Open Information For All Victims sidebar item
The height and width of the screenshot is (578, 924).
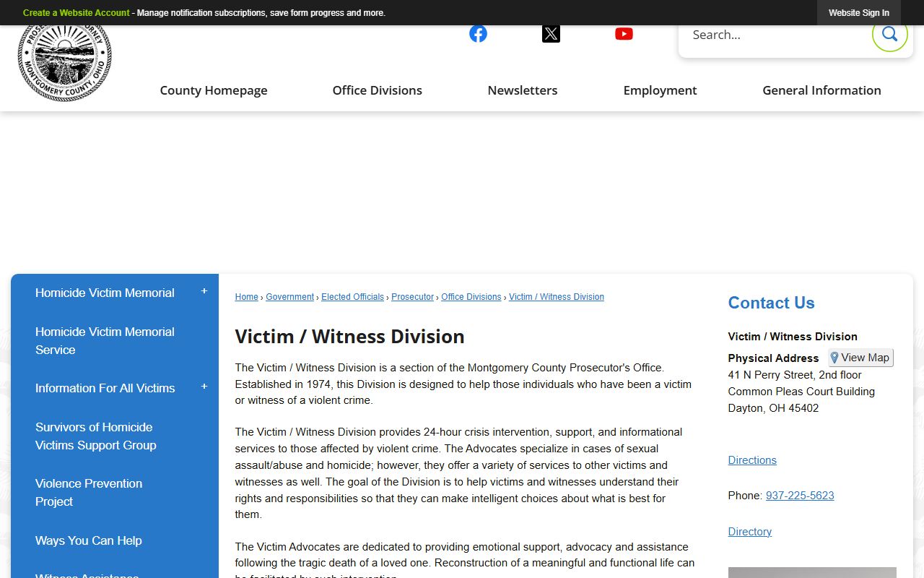105,388
